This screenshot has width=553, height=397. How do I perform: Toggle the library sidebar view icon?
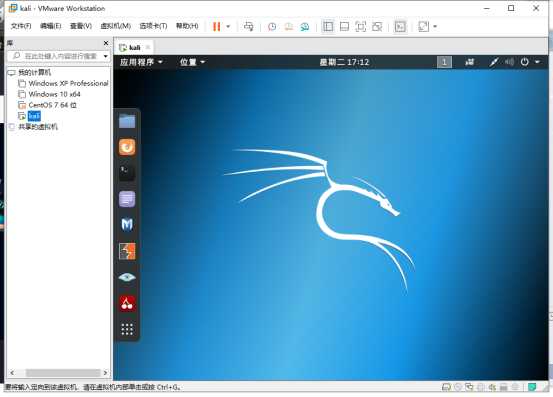pyautogui.click(x=328, y=26)
